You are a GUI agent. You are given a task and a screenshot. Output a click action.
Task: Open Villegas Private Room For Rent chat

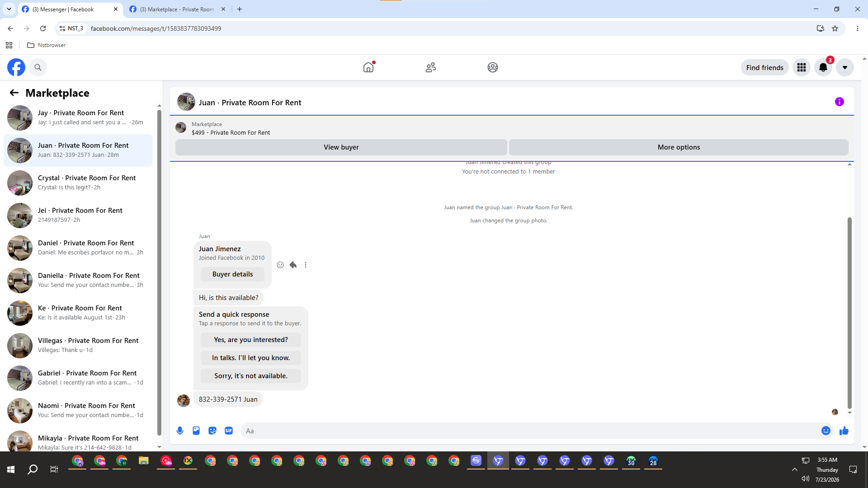point(78,345)
